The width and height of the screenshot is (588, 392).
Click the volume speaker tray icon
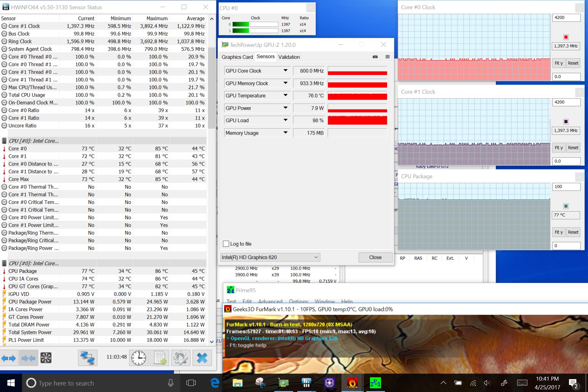487,383
